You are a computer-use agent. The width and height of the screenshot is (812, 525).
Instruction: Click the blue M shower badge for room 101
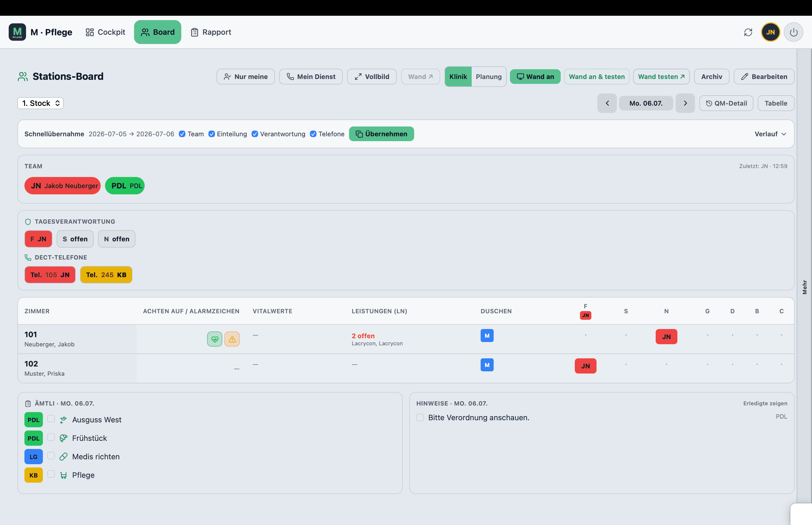click(487, 336)
